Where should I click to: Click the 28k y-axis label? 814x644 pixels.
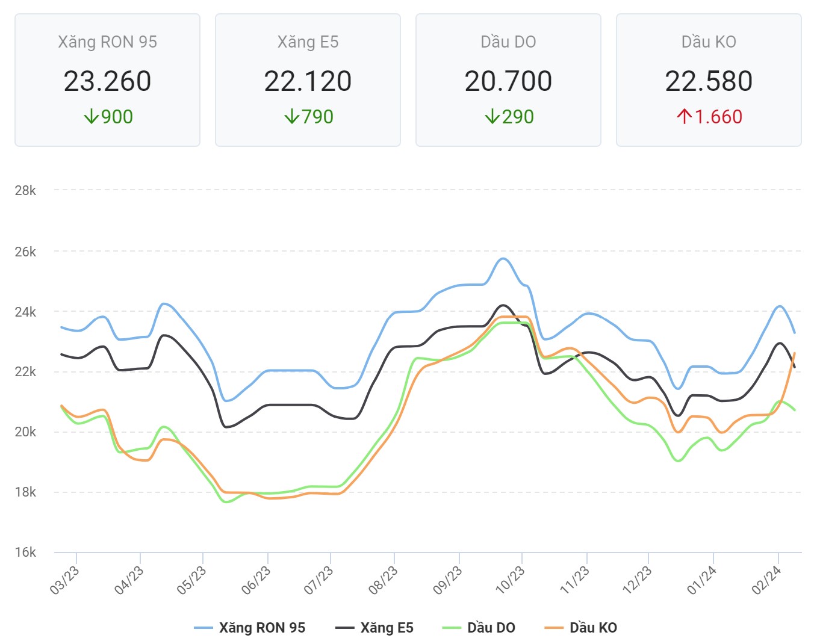[x=25, y=190]
